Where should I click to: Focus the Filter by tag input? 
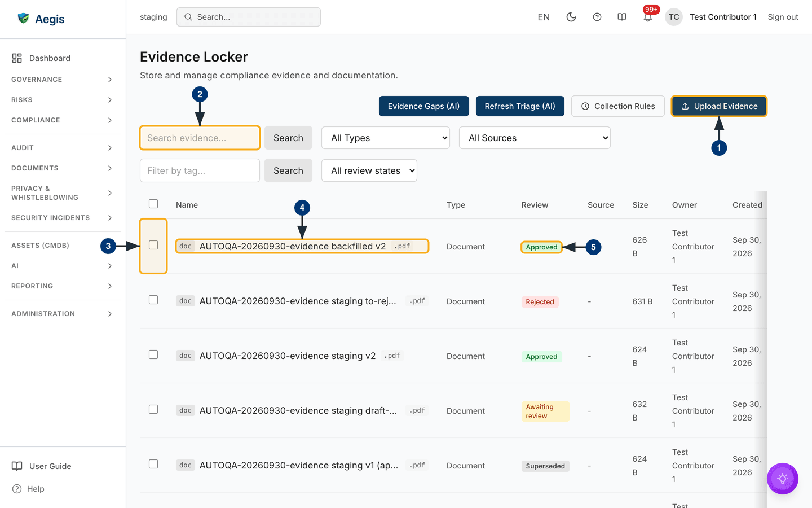coord(200,170)
